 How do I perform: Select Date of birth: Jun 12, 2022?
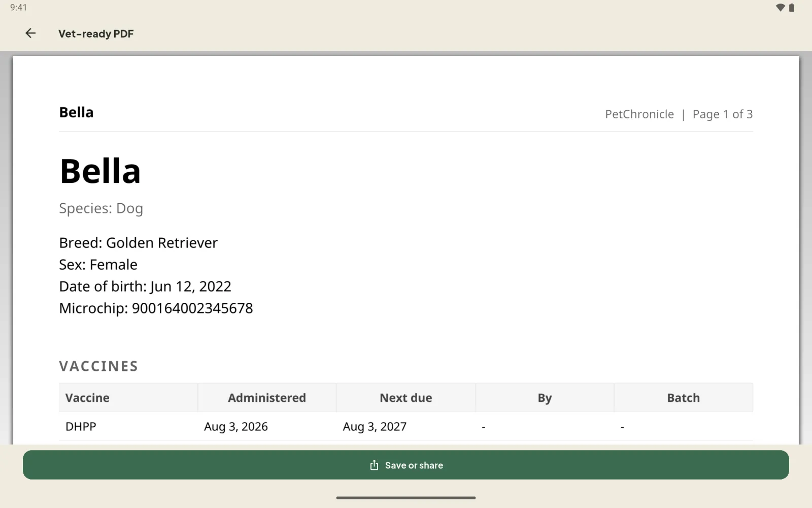point(145,287)
